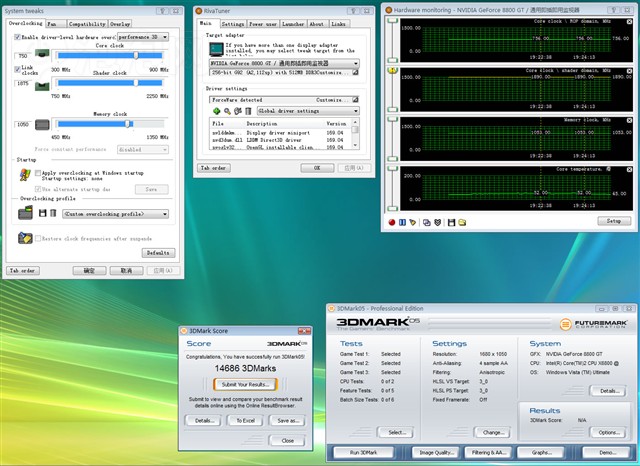Close the shader domain graph
Image resolution: width=640 pixels, height=466 pixels.
pos(629,71)
